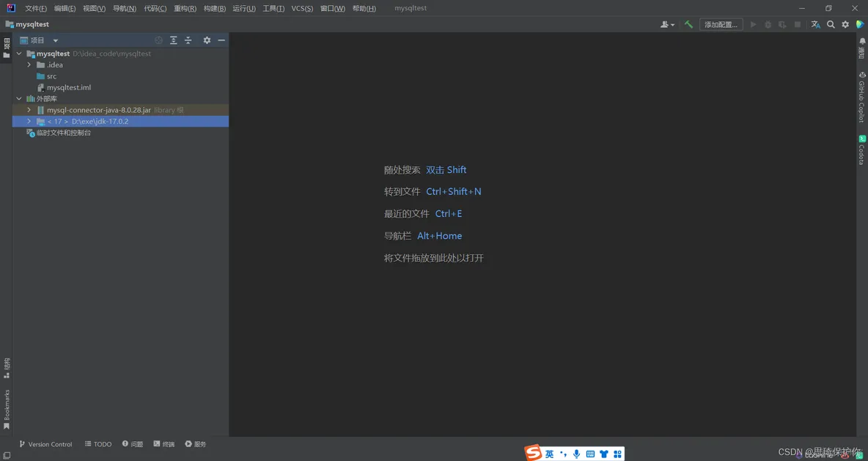Open the Sogou toolbox grid icon
The height and width of the screenshot is (461, 868).
click(x=617, y=454)
